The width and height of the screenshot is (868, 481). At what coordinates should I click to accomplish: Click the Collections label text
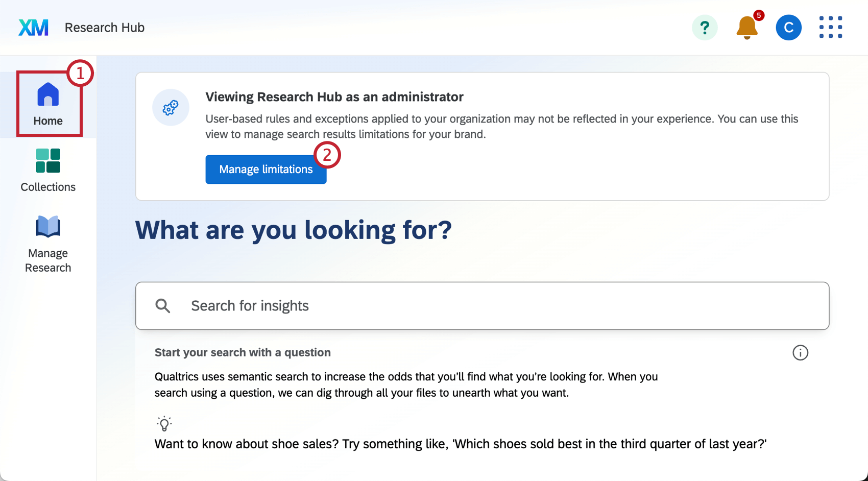point(47,187)
